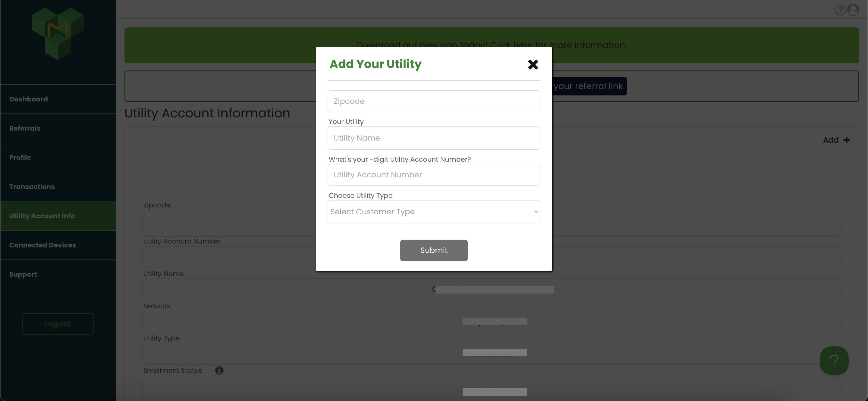The width and height of the screenshot is (868, 401).
Task: Click the Add plus icon
Action: 846,140
